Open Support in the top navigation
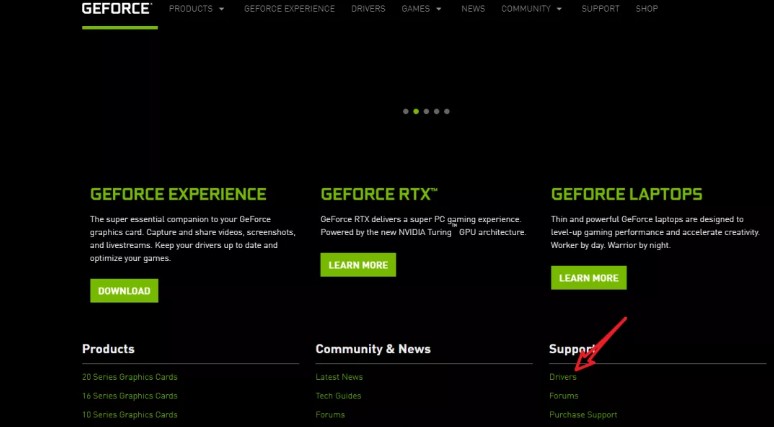The width and height of the screenshot is (774, 427). (x=600, y=8)
